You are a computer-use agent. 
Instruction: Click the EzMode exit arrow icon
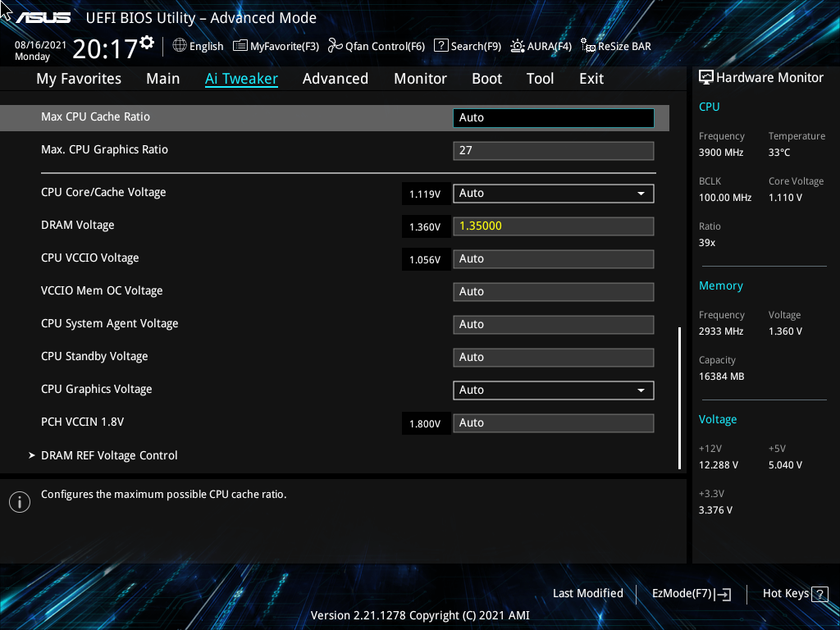coord(724,594)
